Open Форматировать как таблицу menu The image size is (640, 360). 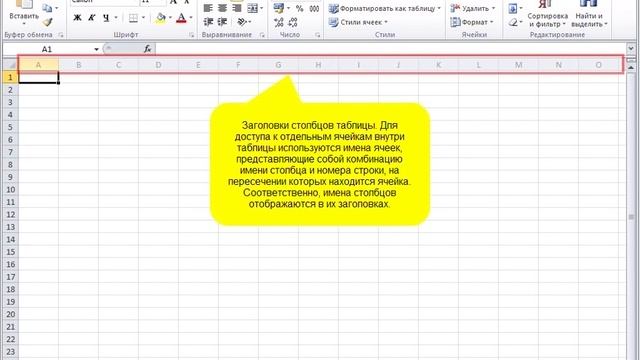(385, 8)
